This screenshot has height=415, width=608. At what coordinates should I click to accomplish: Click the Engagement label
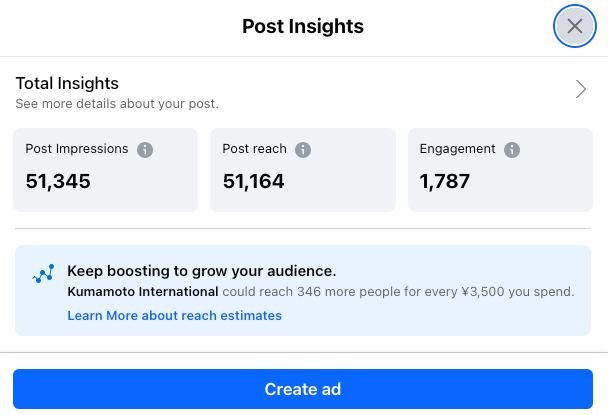pos(457,149)
